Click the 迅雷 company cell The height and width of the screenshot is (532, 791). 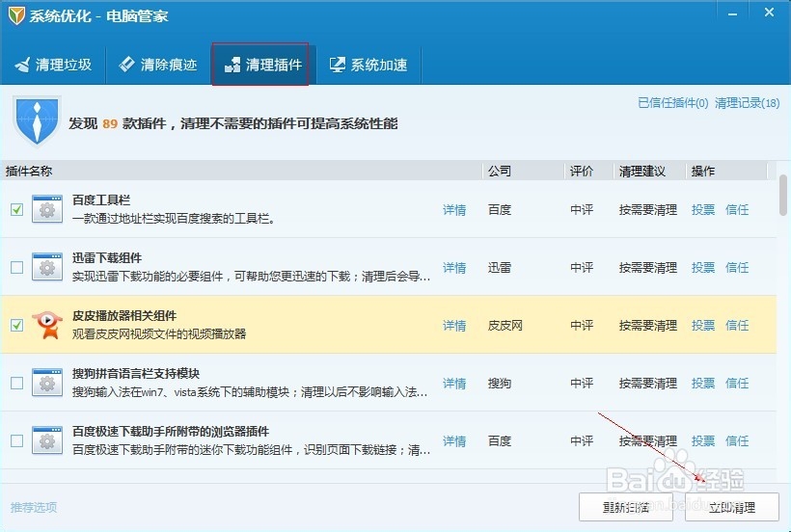(x=500, y=268)
